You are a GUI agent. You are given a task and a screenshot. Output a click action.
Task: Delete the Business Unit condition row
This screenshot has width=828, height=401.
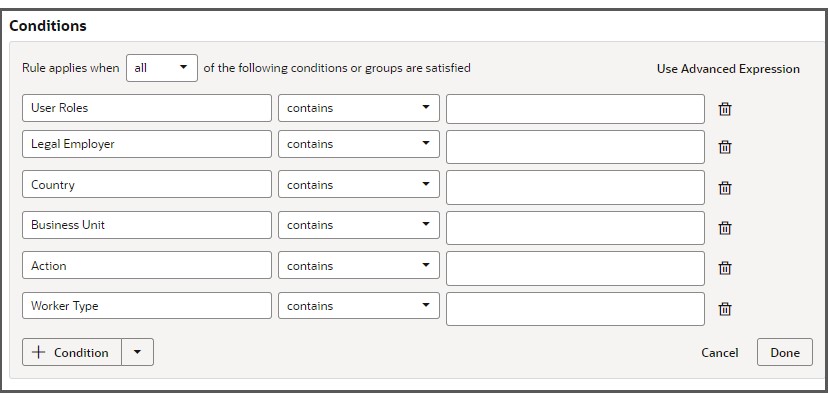coord(725,228)
